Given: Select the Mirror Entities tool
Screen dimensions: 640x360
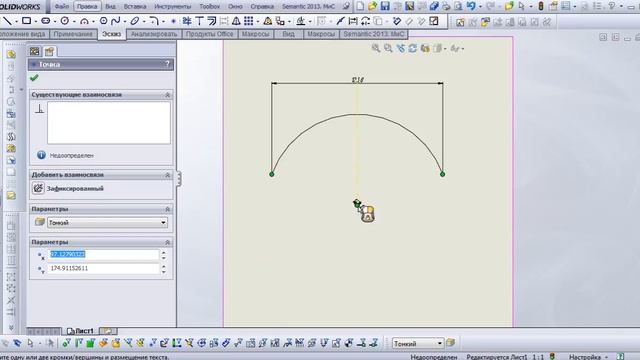Looking at the screenshot, I should [x=236, y=21].
